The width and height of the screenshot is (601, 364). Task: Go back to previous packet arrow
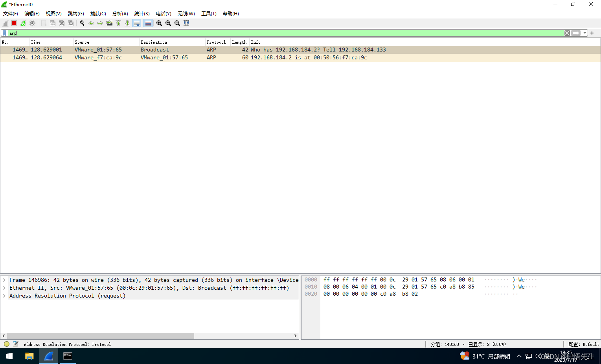(x=91, y=23)
